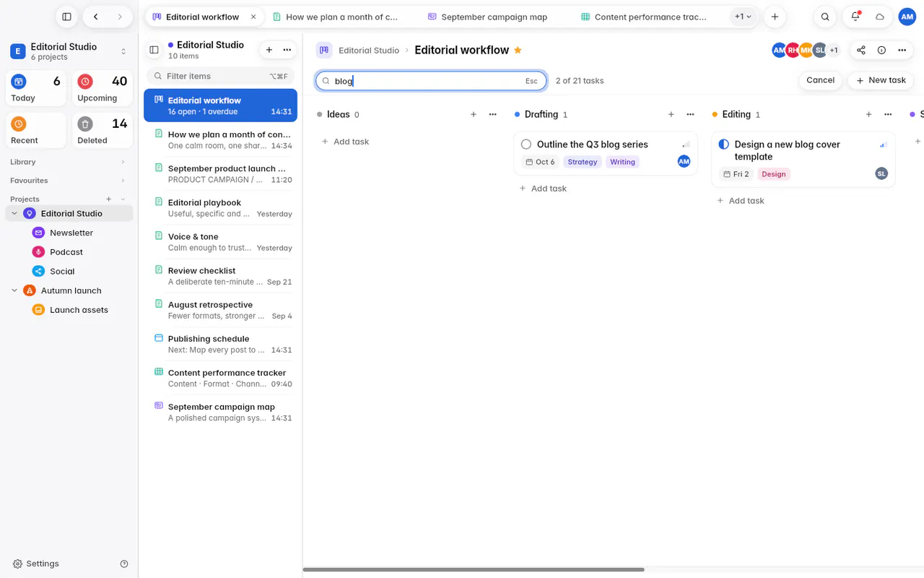Click the cloud sync status icon
The image size is (924, 578).
[x=880, y=17]
